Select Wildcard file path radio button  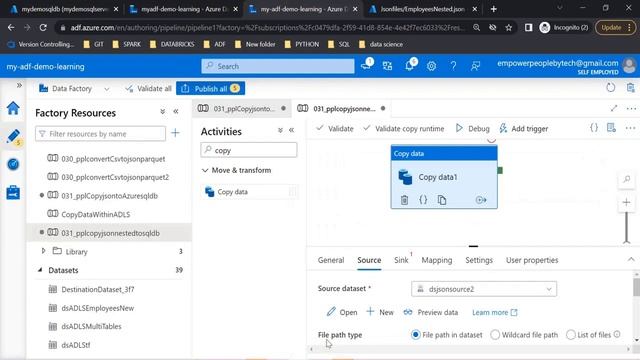pos(495,335)
